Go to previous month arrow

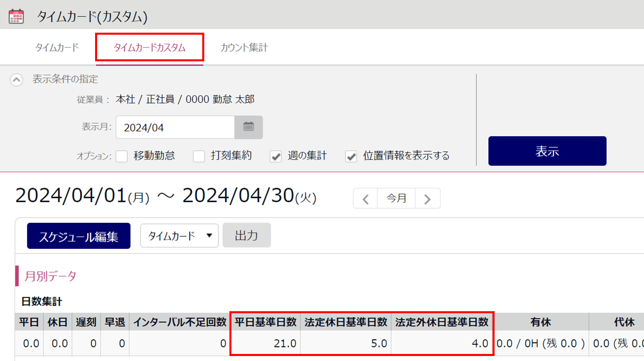tap(366, 199)
